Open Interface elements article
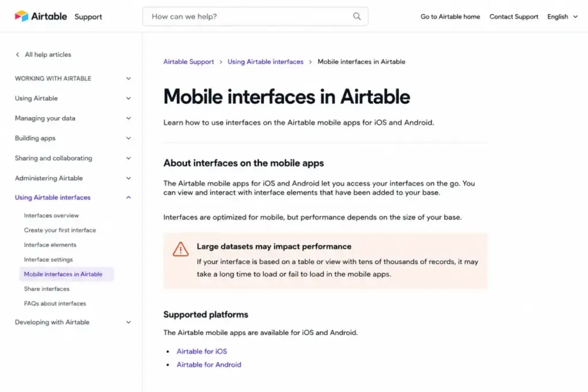 tap(51, 244)
